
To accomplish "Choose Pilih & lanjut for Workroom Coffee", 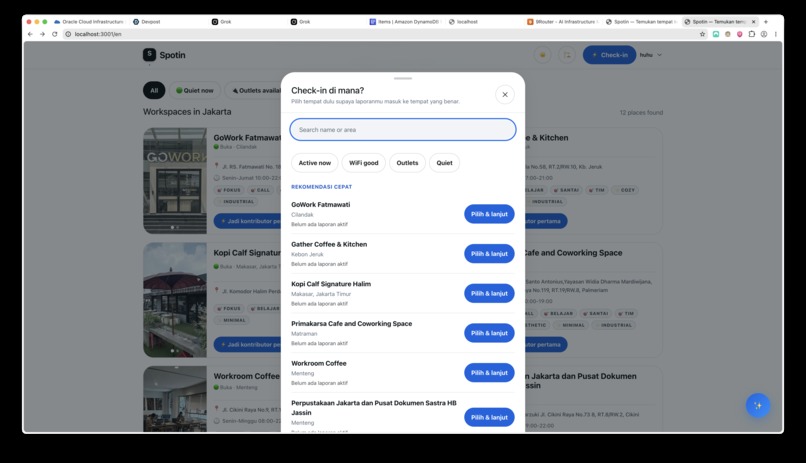I will pyautogui.click(x=489, y=373).
